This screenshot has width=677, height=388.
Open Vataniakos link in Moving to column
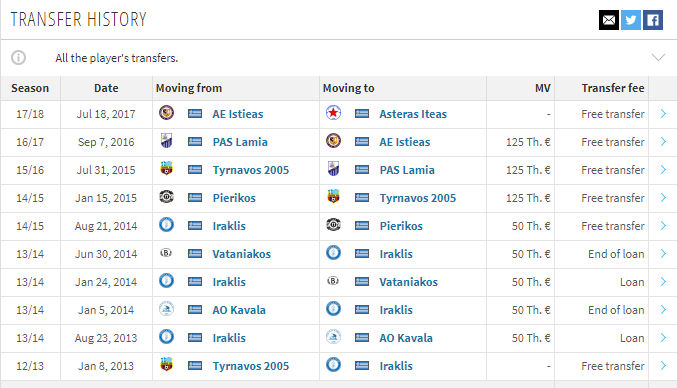coord(408,282)
